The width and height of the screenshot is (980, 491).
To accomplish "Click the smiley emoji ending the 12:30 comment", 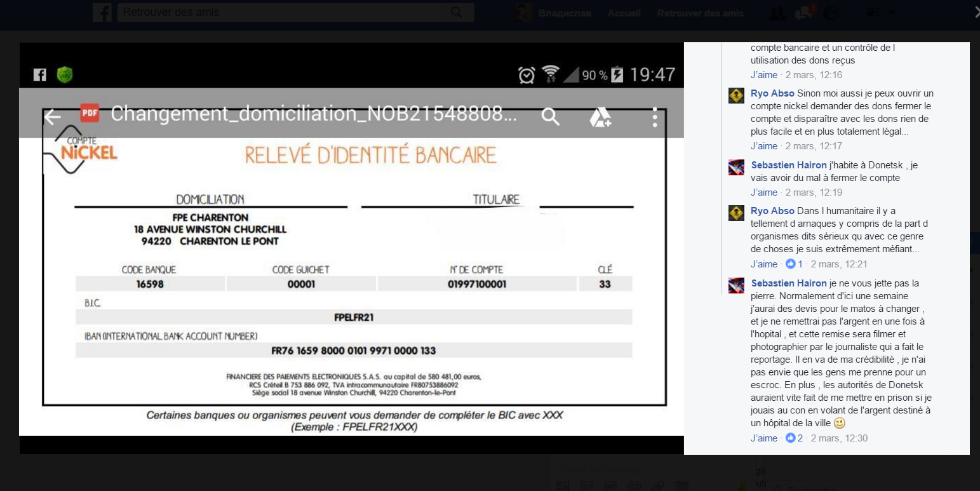I will coord(840,423).
